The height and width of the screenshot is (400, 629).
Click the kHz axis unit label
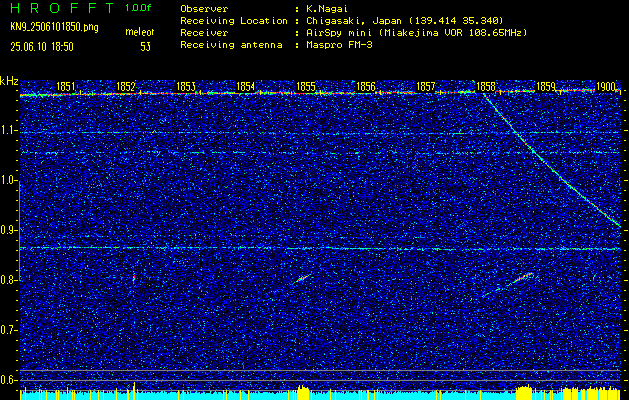point(9,81)
